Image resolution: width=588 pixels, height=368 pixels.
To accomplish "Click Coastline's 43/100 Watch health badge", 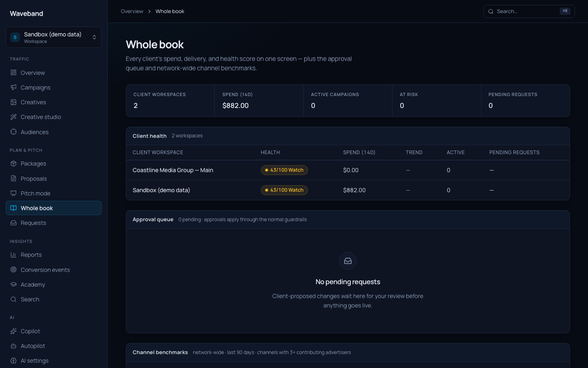I will click(284, 170).
